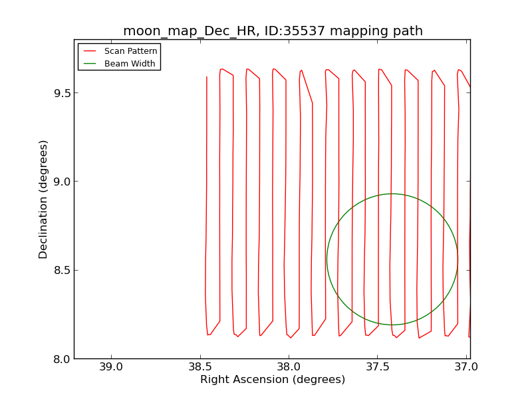The height and width of the screenshot is (399, 532).
Task: Click the 9.0 declination tick label
Action: coord(62,182)
